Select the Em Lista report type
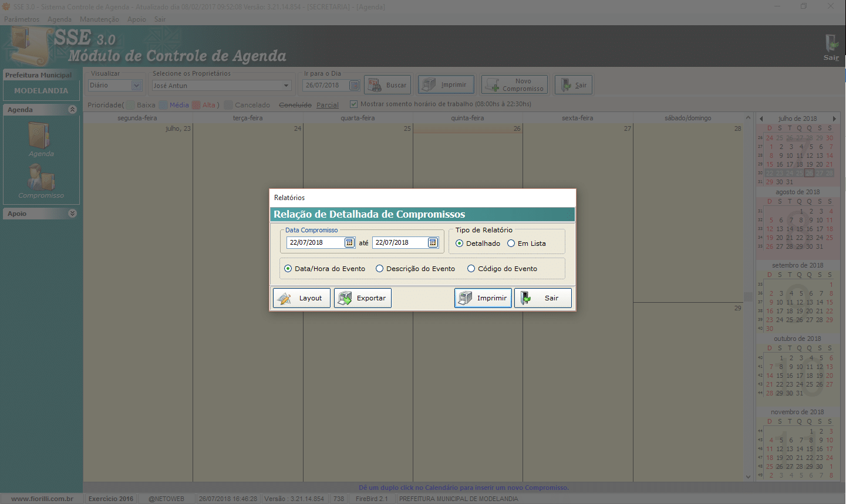Viewport: 846px width, 504px height. [511, 243]
